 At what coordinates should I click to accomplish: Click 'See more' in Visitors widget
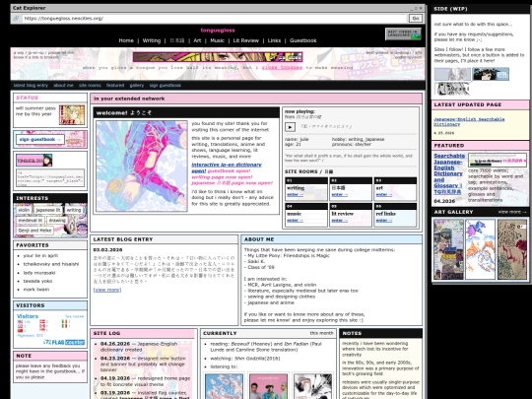75,316
